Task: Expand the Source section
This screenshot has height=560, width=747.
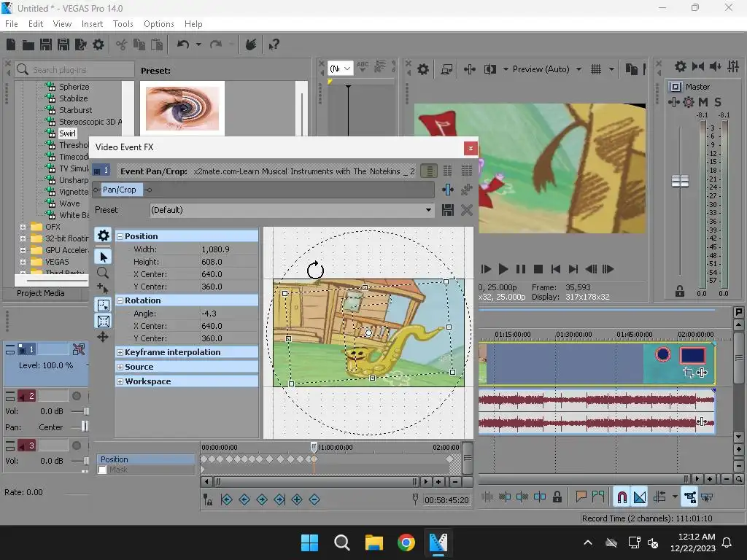Action: click(x=120, y=367)
